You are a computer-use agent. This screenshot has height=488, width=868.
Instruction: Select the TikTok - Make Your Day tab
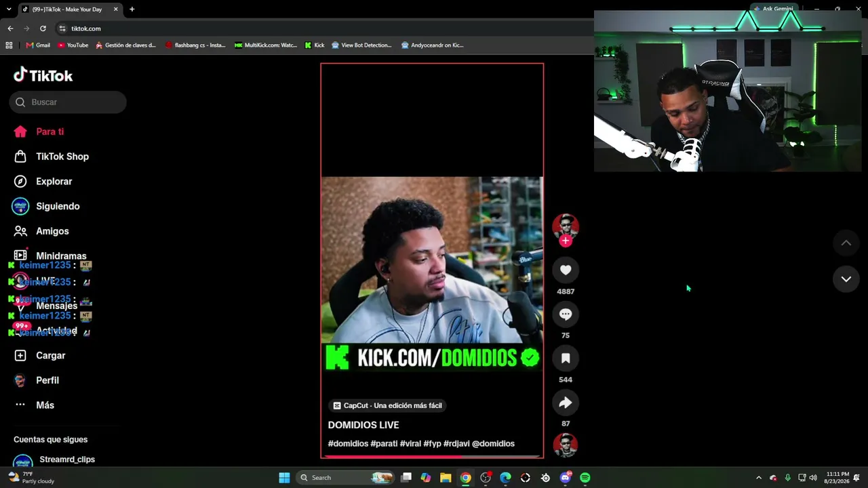click(71, 9)
